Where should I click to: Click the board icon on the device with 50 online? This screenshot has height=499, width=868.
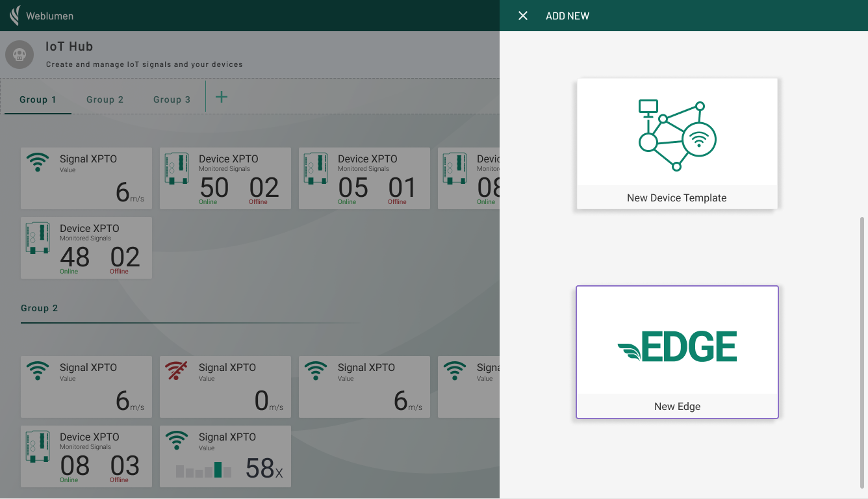[x=177, y=169]
